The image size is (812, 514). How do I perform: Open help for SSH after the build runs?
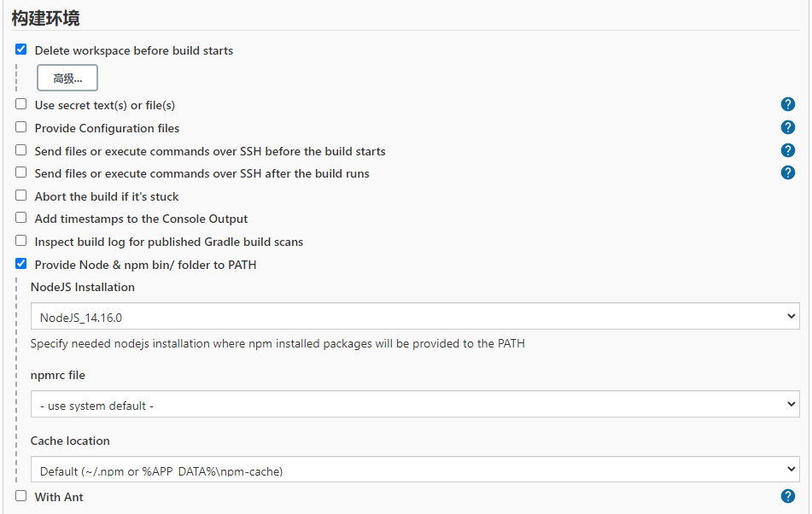click(788, 173)
